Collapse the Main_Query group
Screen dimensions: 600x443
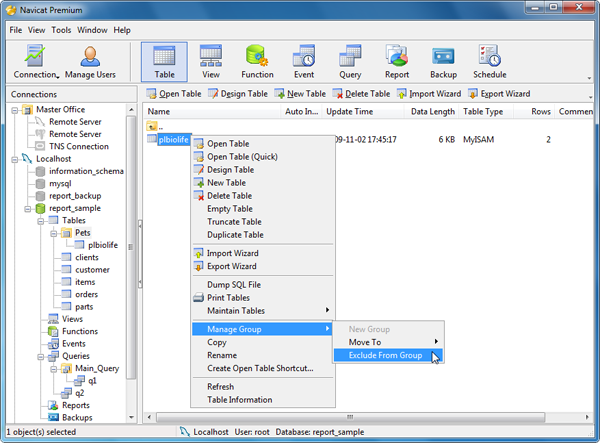(x=54, y=369)
